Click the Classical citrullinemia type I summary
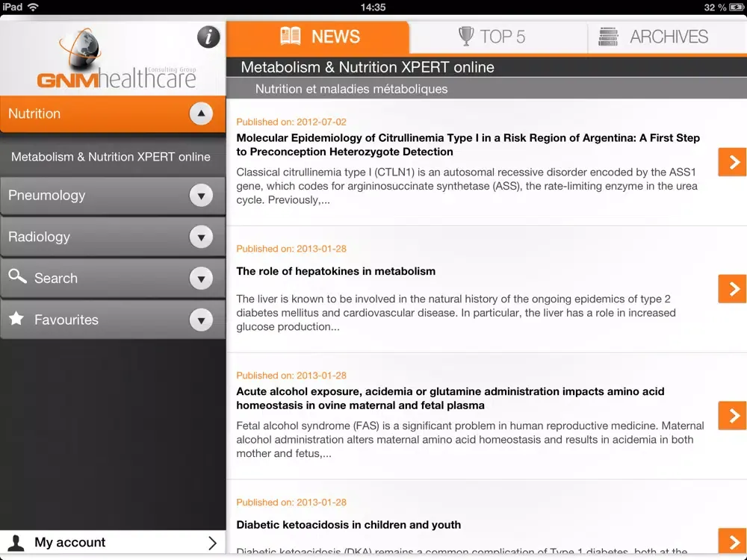 [x=467, y=186]
